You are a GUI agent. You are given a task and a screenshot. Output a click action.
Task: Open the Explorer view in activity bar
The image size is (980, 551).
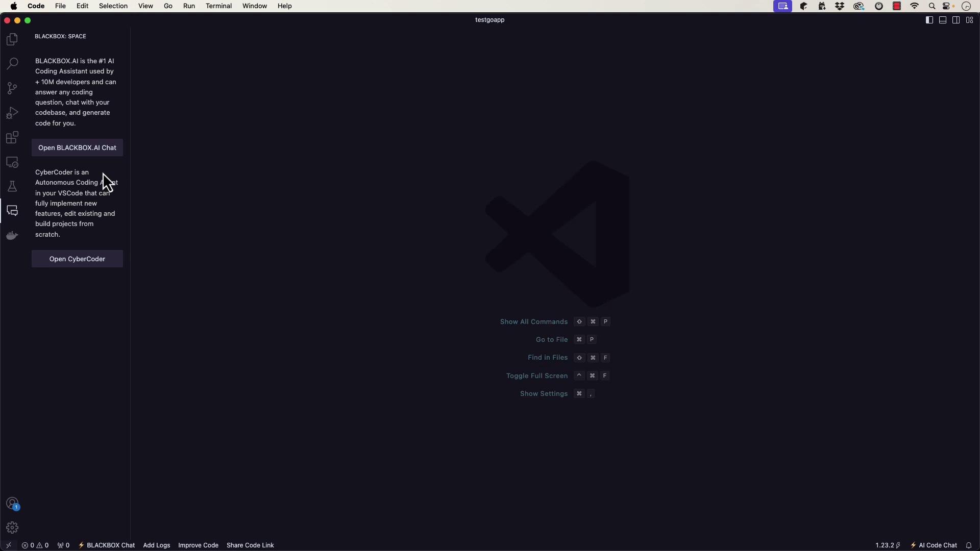(x=12, y=39)
